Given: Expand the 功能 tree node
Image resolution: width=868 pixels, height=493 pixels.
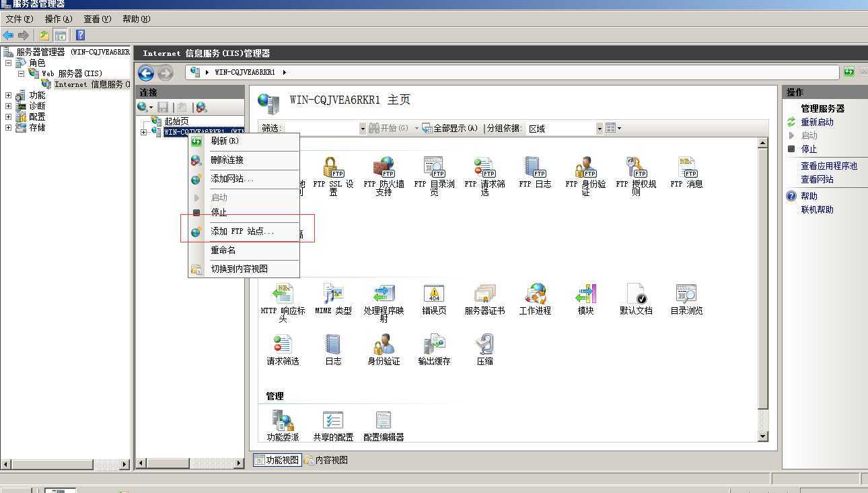Looking at the screenshot, I should [x=8, y=95].
